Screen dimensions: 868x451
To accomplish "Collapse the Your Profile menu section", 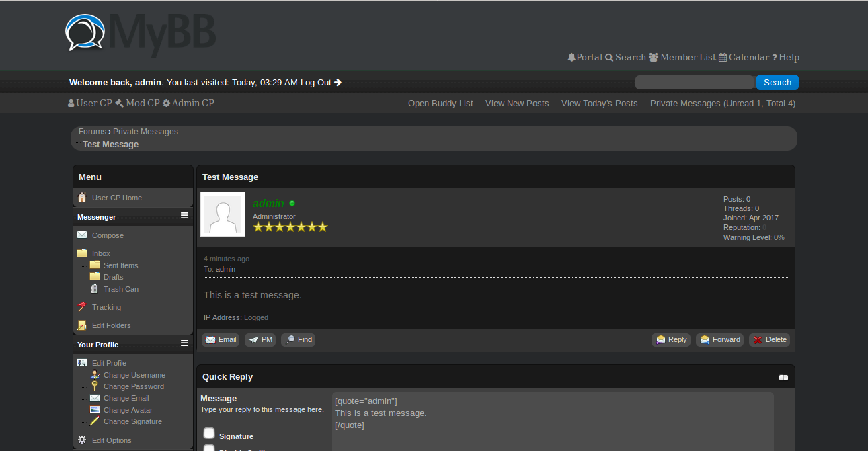I will [x=184, y=343].
